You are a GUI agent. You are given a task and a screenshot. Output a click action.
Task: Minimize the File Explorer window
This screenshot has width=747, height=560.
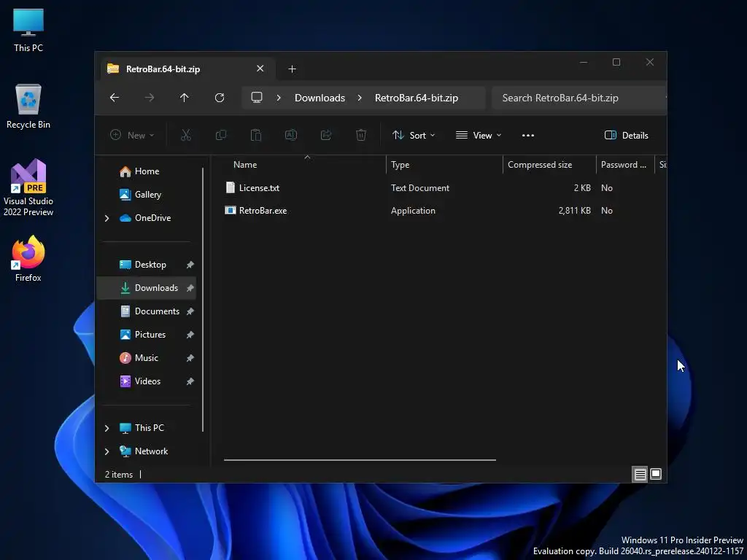tap(583, 63)
